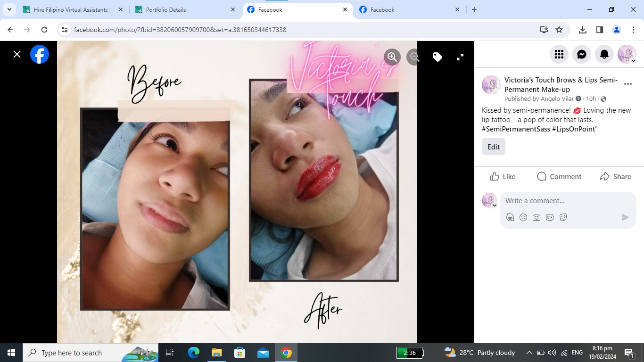
Task: Open the Chrome profile button
Action: (617, 30)
